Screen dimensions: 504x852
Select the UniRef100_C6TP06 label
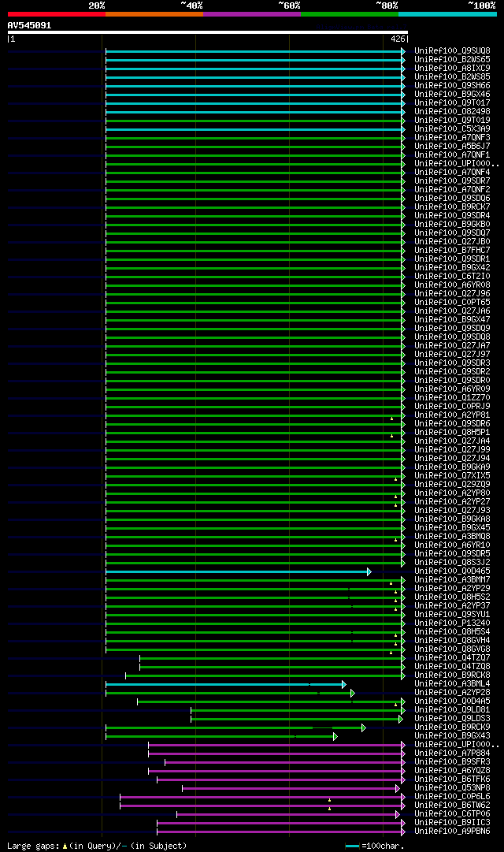tap(452, 814)
